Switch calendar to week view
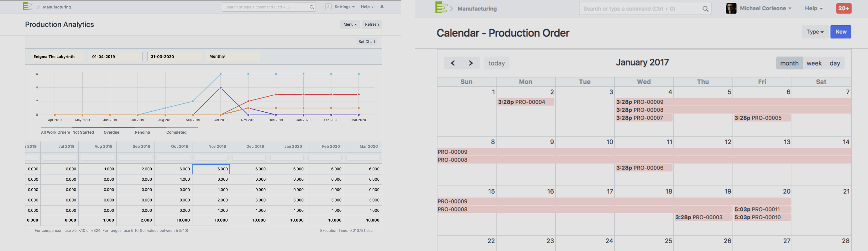 [x=814, y=63]
